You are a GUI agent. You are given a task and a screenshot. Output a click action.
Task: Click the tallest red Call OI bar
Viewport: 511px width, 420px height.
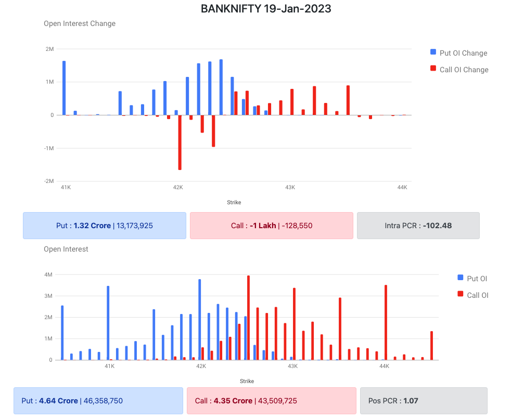pos(248,317)
